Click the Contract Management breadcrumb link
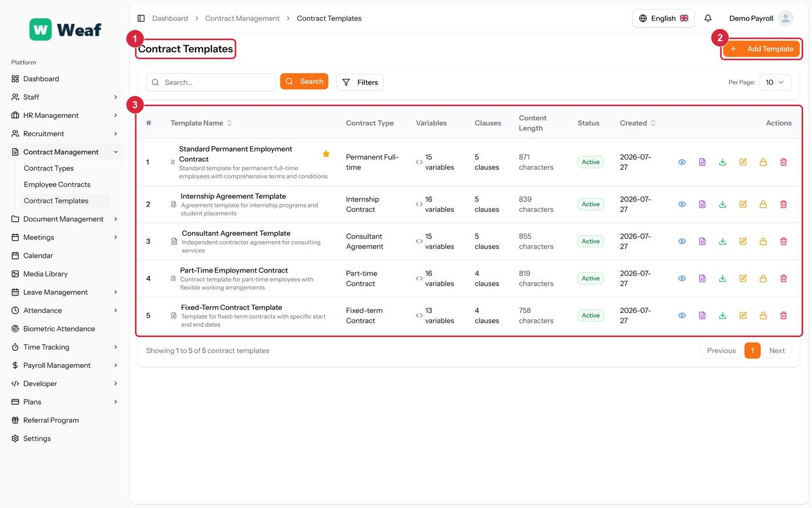 pos(242,19)
